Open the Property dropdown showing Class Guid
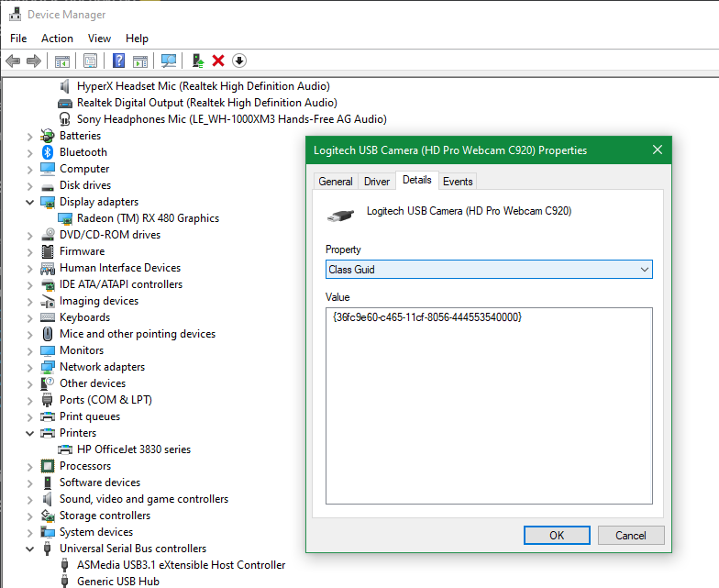This screenshot has width=719, height=588. pos(489,270)
